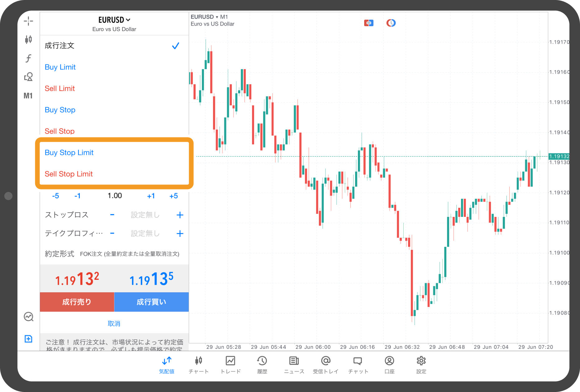Select the crosshair tool in sidebar
This screenshot has height=392, width=580.
(x=28, y=21)
